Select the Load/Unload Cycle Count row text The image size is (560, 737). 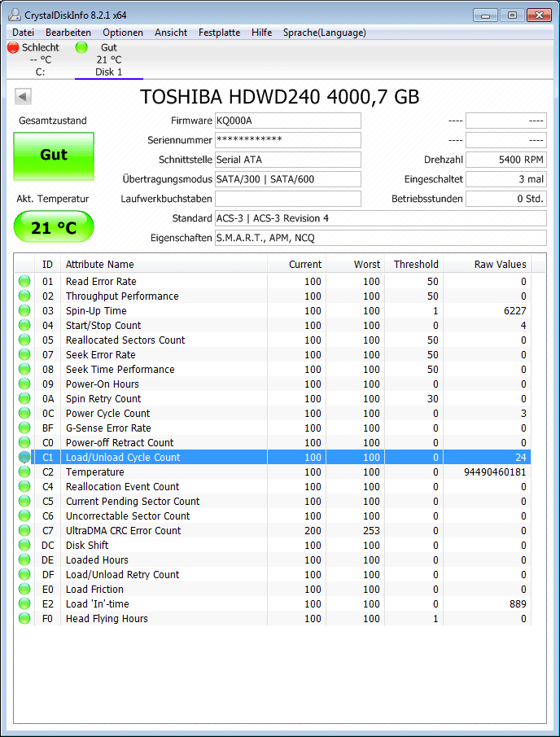pyautogui.click(x=123, y=458)
